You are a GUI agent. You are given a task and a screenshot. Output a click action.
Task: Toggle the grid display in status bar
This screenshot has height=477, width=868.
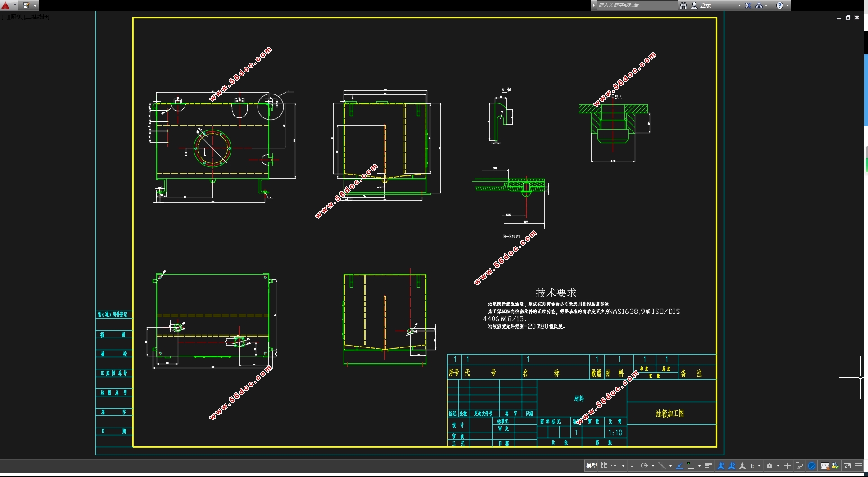point(604,466)
